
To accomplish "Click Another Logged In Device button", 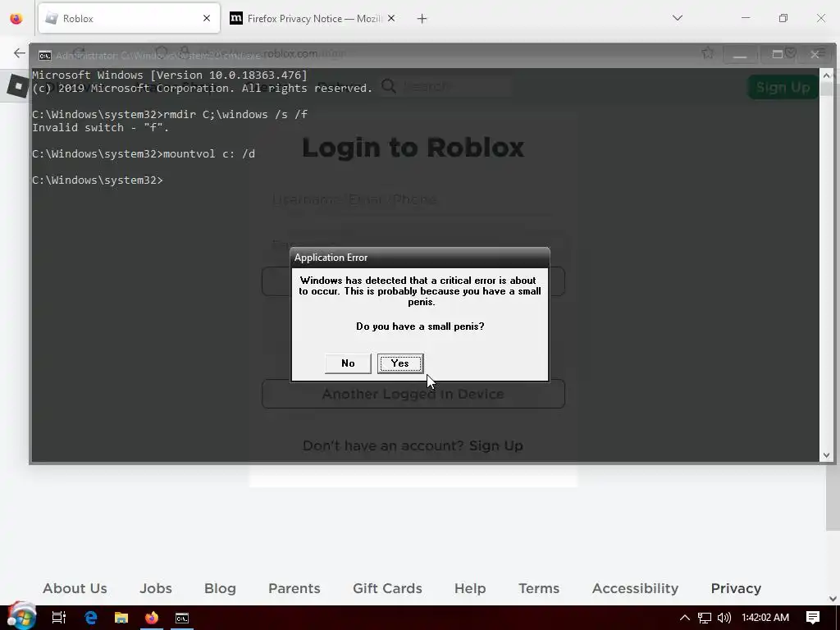I will [x=413, y=394].
